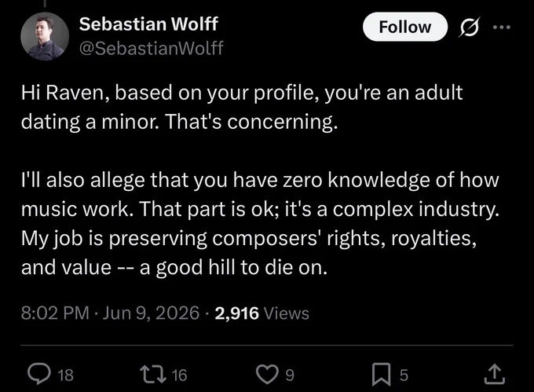534x392 pixels.
Task: Like the tweet with the heart icon
Action: tap(267, 374)
